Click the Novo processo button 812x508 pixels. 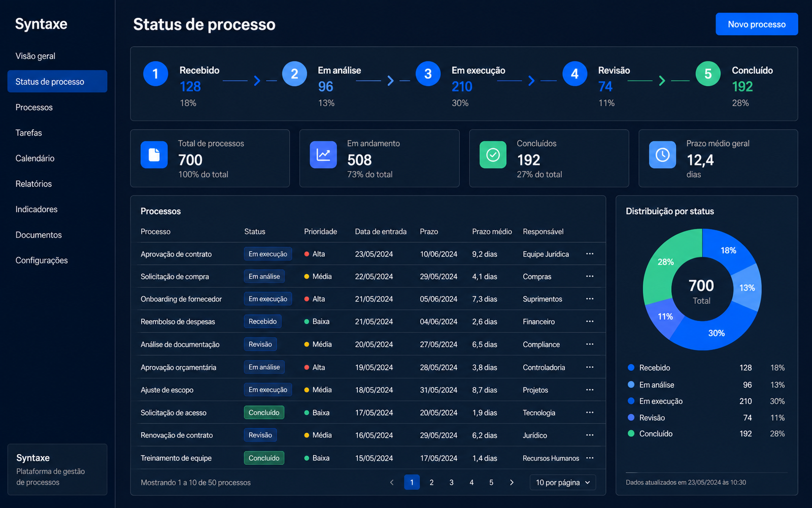click(757, 24)
